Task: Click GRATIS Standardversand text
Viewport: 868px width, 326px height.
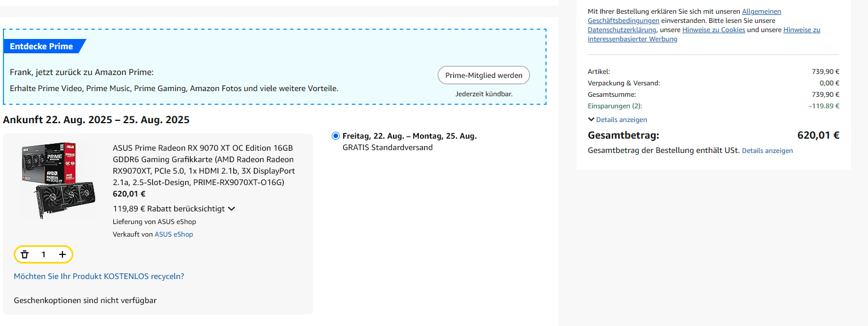Action: pos(387,147)
